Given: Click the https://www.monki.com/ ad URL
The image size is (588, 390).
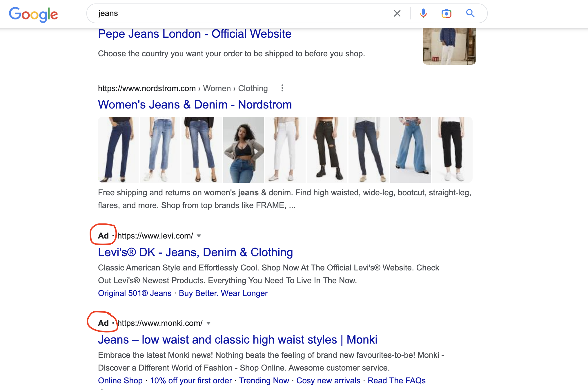Looking at the screenshot, I should 160,323.
